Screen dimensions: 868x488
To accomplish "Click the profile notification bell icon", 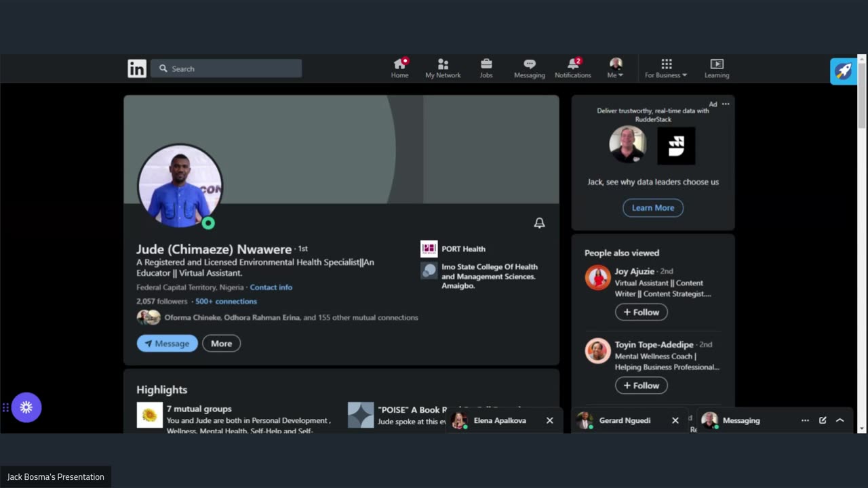I will point(539,223).
